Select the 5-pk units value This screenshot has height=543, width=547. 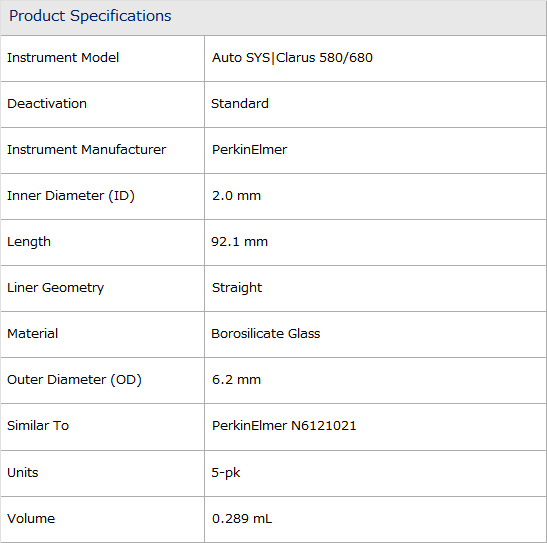pyautogui.click(x=226, y=473)
